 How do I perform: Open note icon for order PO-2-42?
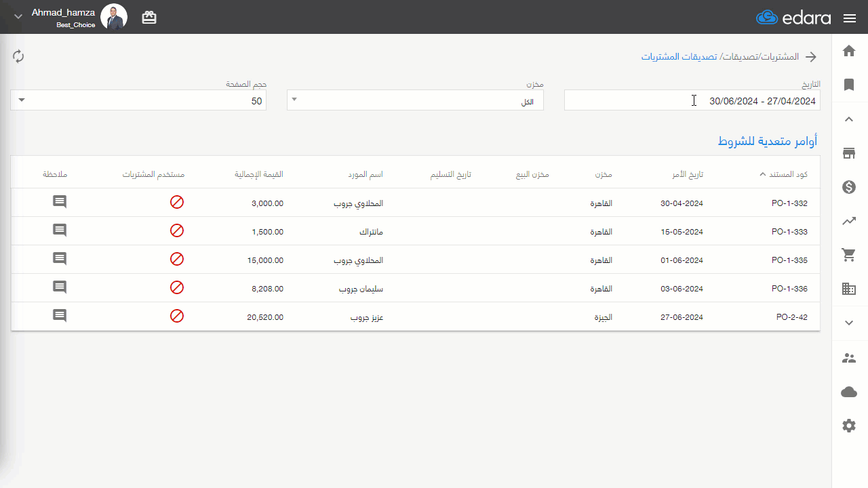tap(60, 316)
